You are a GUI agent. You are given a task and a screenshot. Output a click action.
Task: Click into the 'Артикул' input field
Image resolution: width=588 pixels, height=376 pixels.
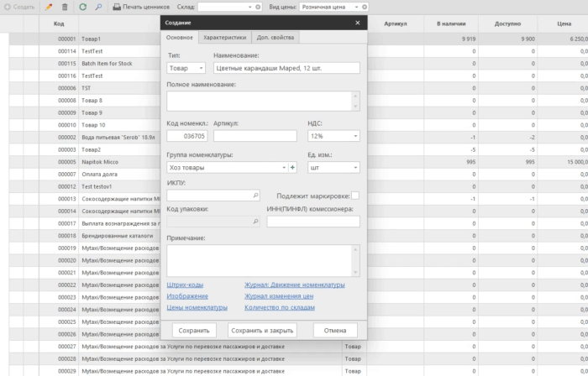click(x=255, y=135)
